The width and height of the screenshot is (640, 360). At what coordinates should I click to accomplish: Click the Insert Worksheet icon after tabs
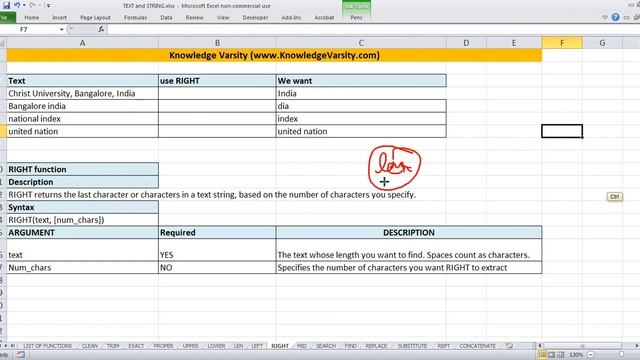tap(509, 346)
